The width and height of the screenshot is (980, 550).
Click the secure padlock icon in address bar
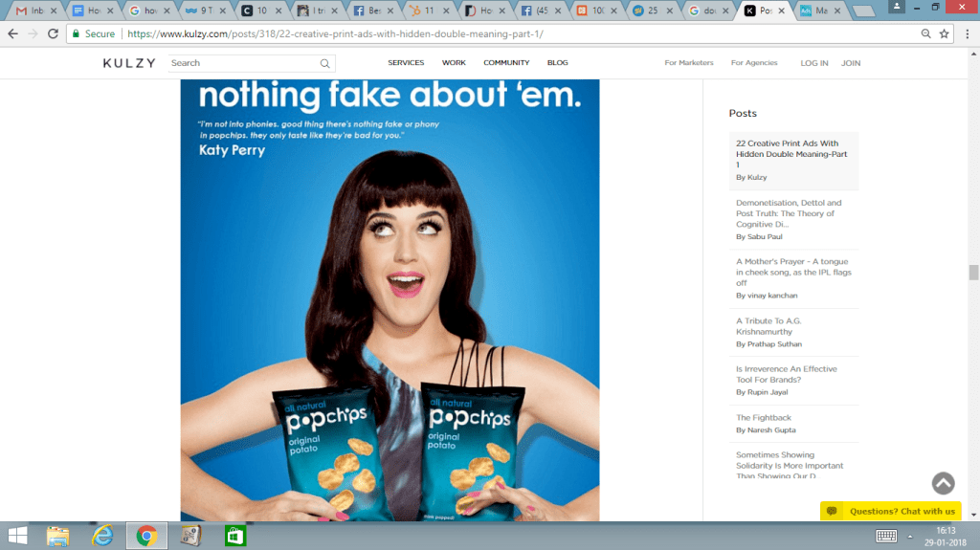coord(76,33)
